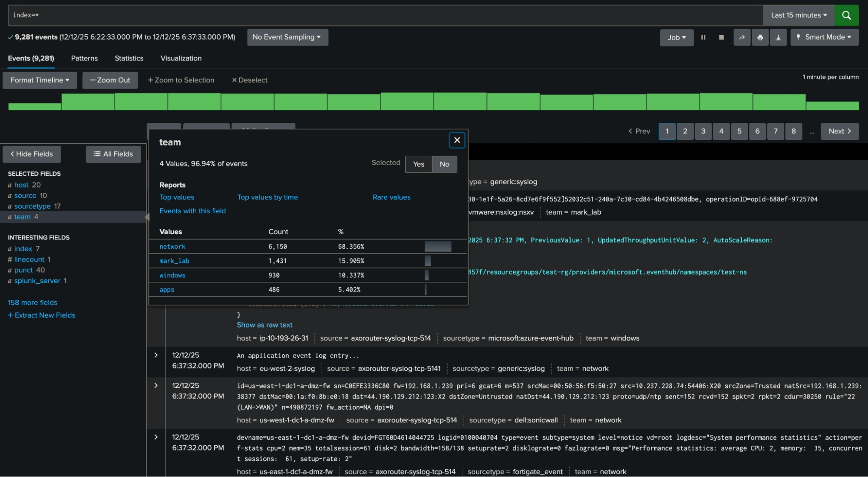
Task: Switch to the Visualization tab
Action: (181, 58)
